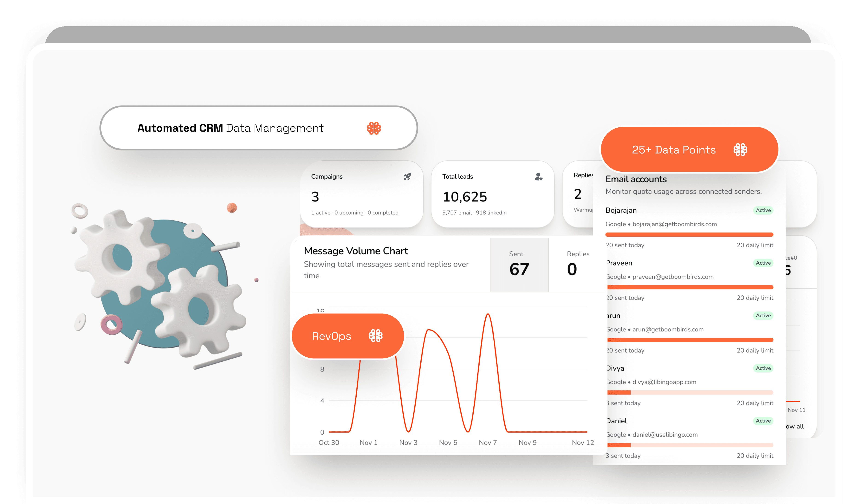Click Praveen's Active status badge

[x=763, y=263]
